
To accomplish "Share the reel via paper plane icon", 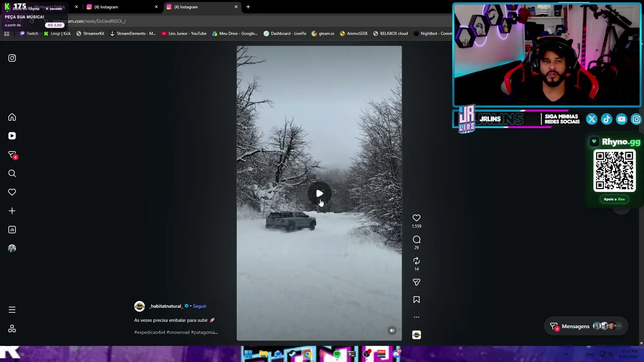I will click(417, 282).
